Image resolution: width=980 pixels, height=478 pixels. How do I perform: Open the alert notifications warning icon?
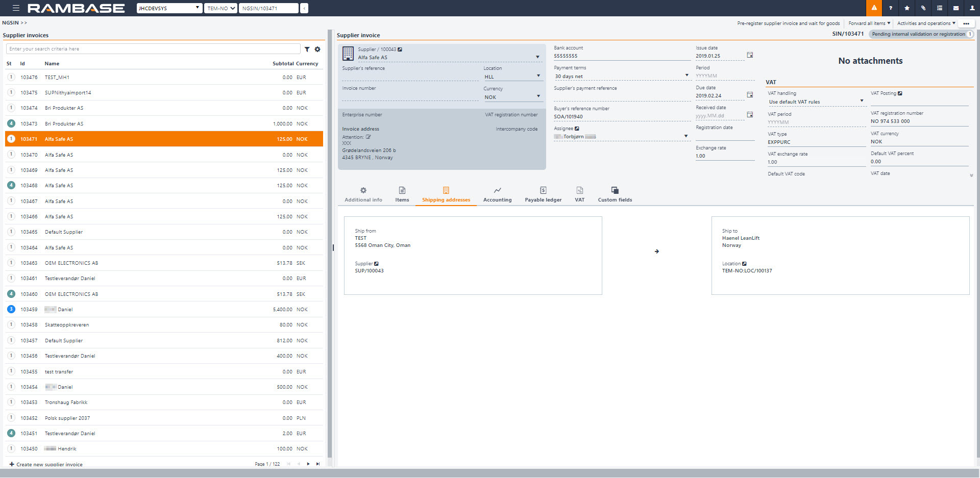click(874, 8)
